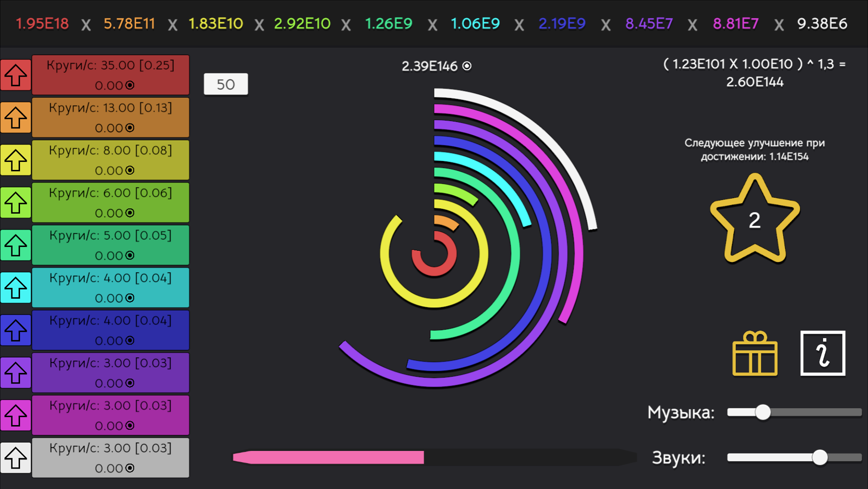Viewport: 868px width, 489px height.
Task: Click the yellow circle upgrade arrow
Action: coord(16,160)
